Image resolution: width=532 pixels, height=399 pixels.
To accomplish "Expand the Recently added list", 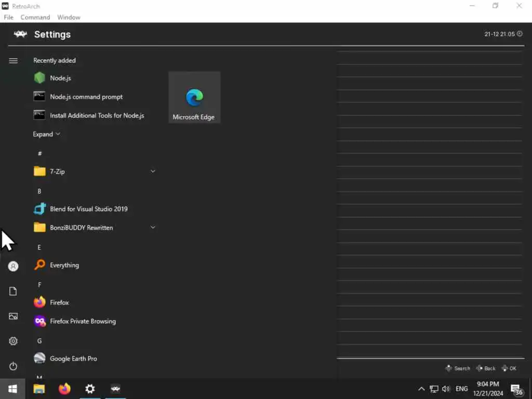I will 46,134.
